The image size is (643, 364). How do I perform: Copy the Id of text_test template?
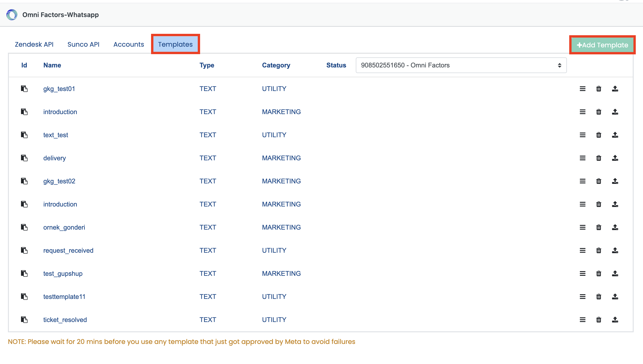(x=24, y=135)
